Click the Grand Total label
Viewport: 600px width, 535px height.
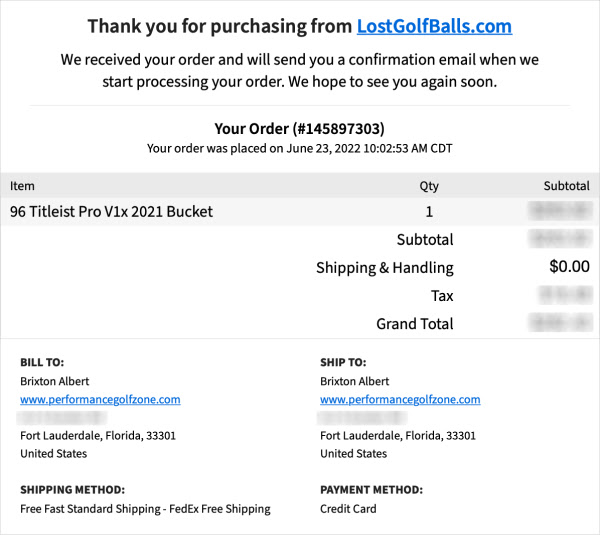415,324
